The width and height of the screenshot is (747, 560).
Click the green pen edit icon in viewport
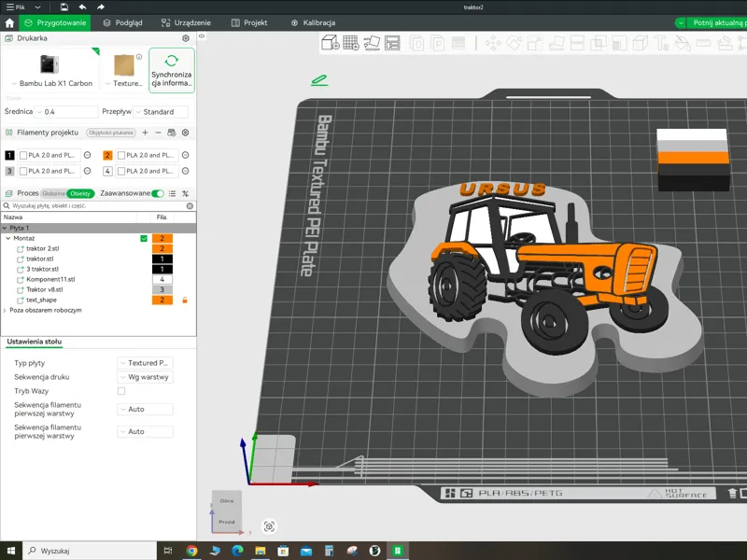pyautogui.click(x=319, y=80)
